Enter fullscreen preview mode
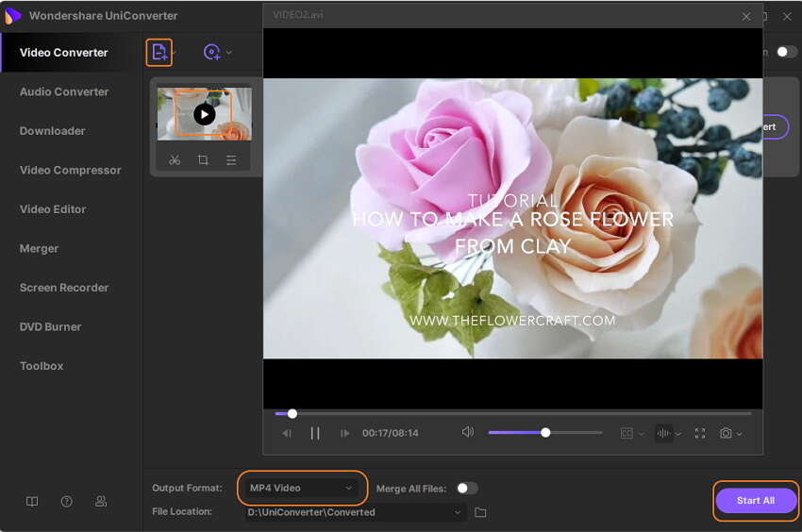This screenshot has width=802, height=532. click(x=700, y=434)
